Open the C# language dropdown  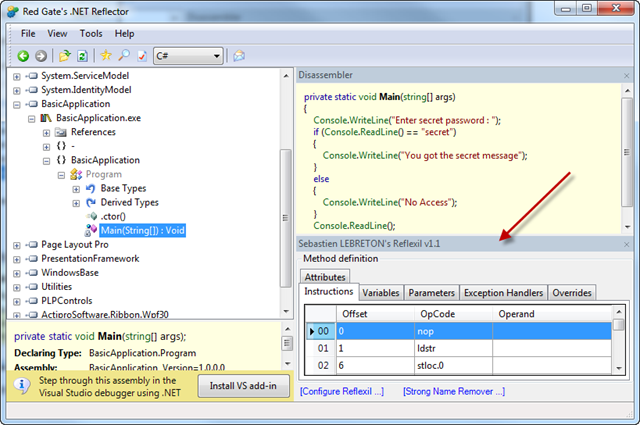tap(217, 56)
